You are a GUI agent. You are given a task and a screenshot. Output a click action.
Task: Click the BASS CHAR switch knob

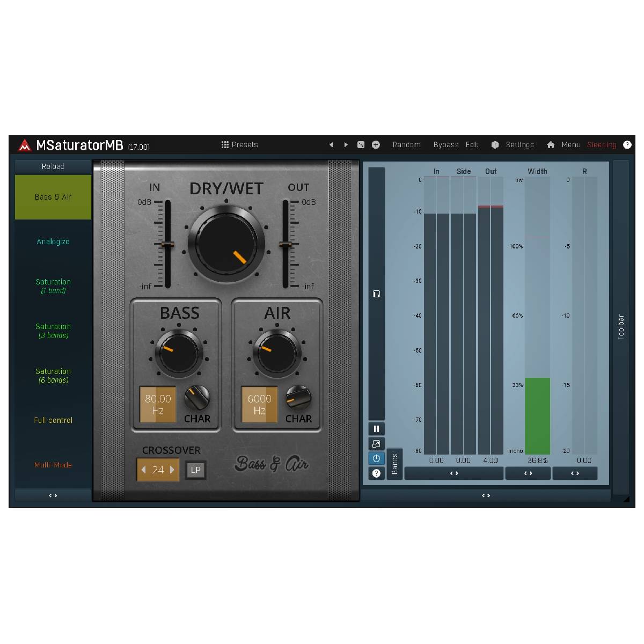tap(197, 398)
